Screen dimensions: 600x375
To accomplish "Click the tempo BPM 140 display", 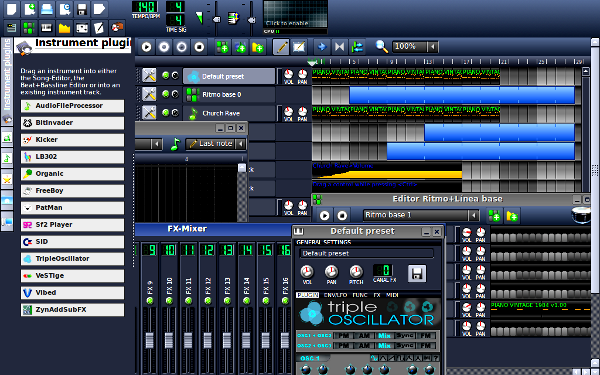I will tap(146, 7).
